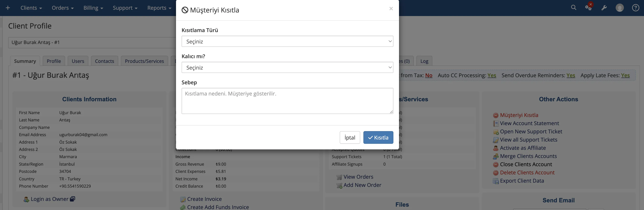Click the Create Invoice icon
The image size is (644, 210).
click(x=183, y=200)
